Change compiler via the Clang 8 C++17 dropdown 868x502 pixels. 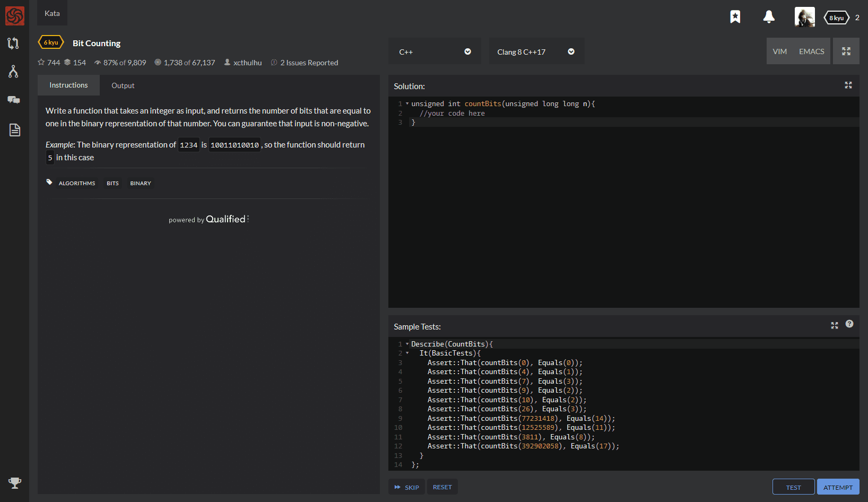pos(536,51)
